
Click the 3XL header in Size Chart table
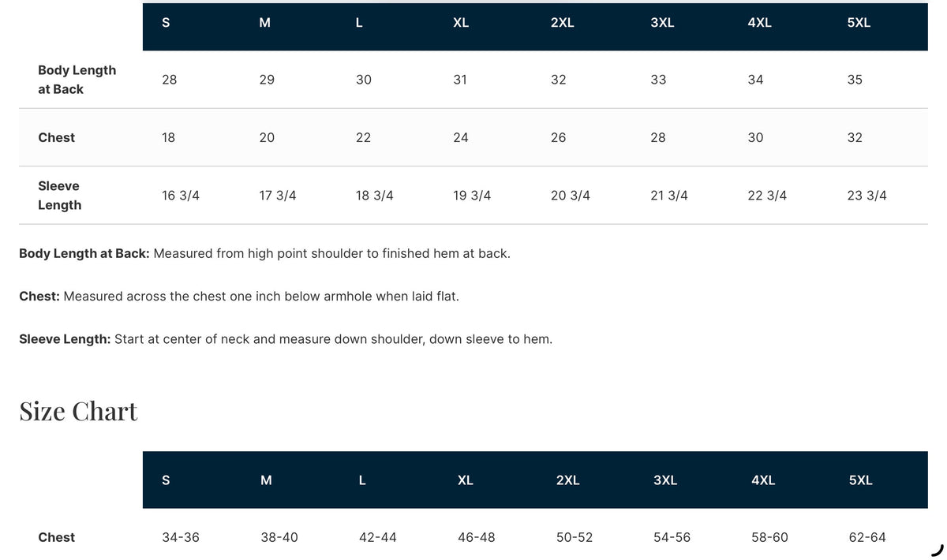[665, 480]
